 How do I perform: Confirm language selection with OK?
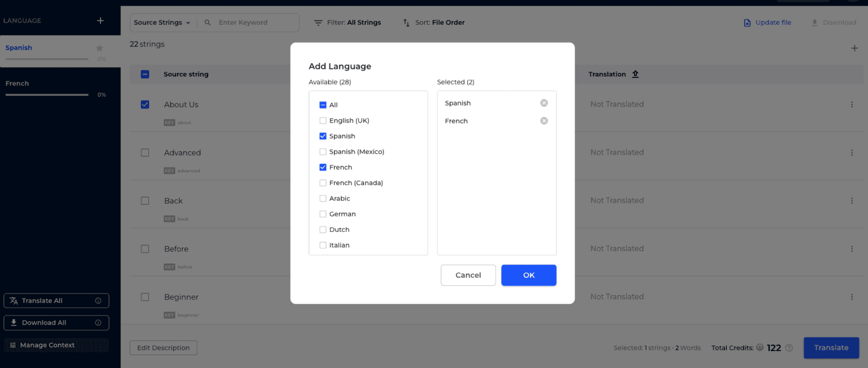(x=528, y=275)
